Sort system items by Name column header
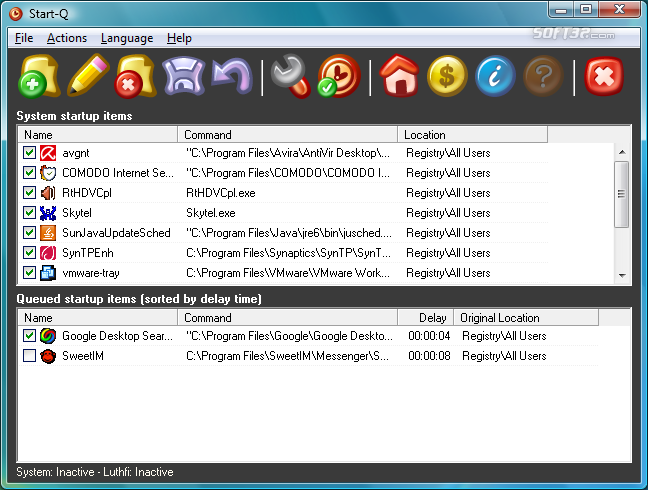The image size is (648, 490). [98, 135]
